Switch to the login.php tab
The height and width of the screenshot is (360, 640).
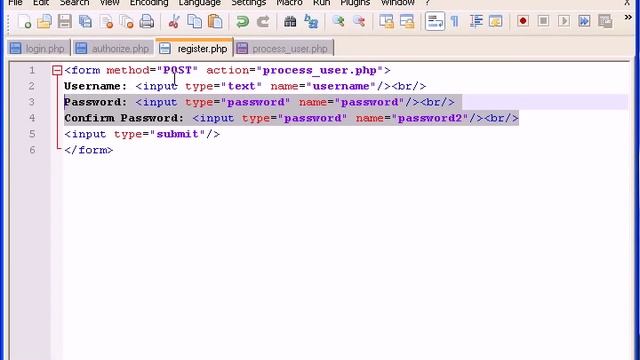(38, 49)
